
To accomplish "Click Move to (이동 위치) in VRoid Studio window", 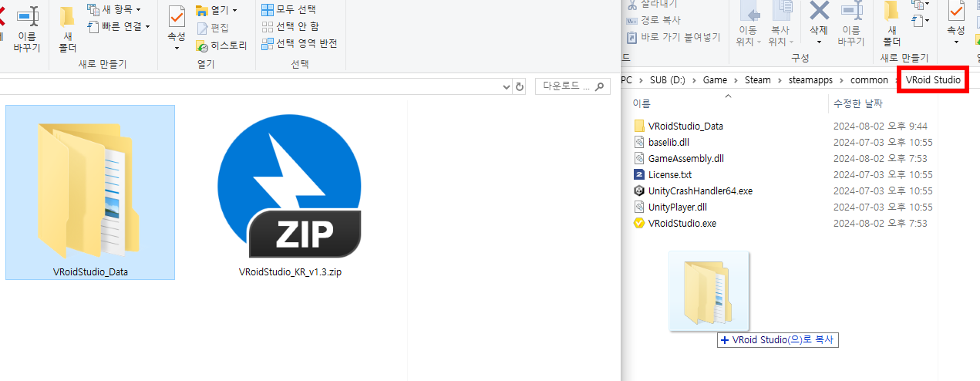I will pos(750,24).
